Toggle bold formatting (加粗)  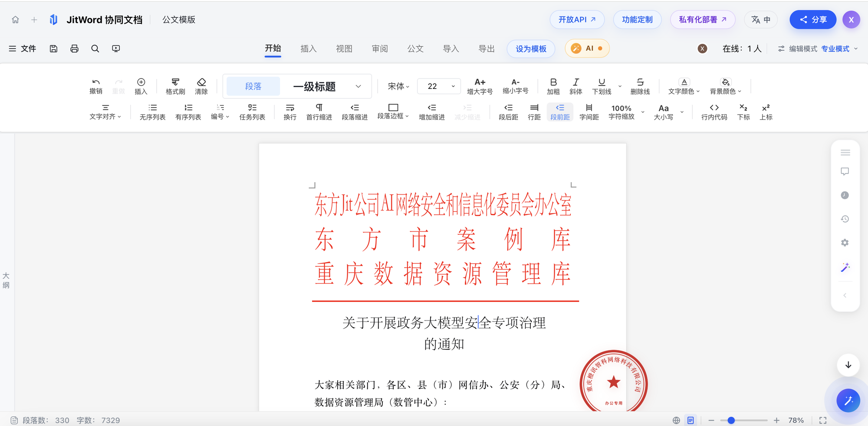(x=553, y=86)
